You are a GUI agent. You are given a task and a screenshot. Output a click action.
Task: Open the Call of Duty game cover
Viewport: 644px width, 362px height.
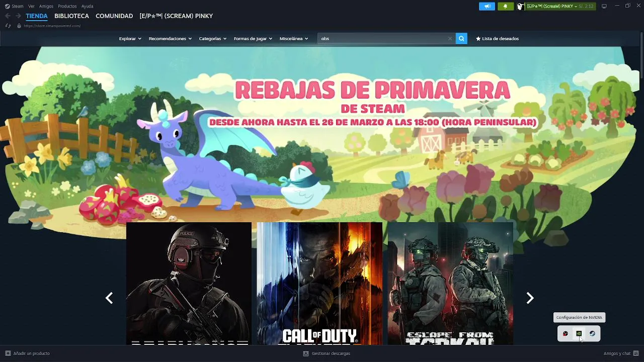(x=319, y=284)
